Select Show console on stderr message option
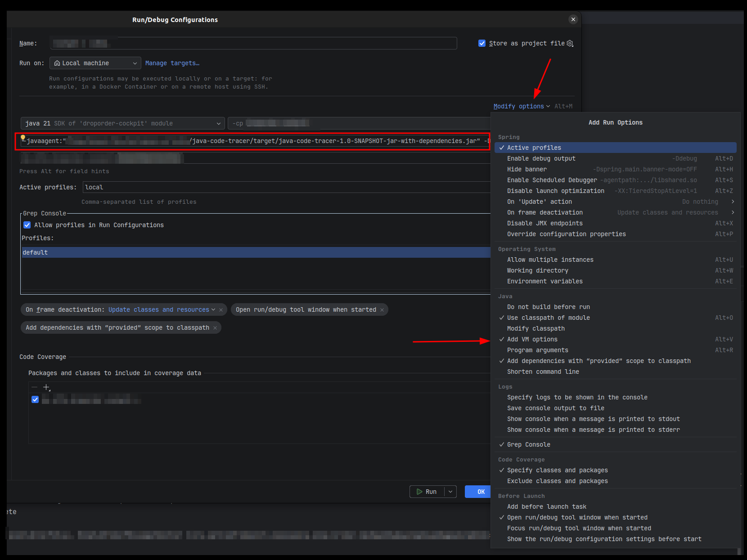The image size is (747, 560). coord(615,430)
